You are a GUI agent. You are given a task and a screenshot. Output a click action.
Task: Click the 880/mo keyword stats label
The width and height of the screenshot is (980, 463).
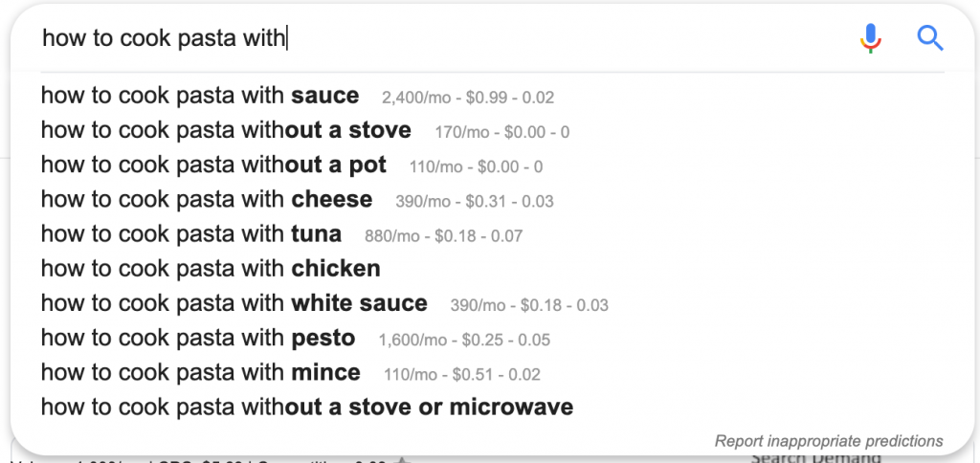click(392, 235)
